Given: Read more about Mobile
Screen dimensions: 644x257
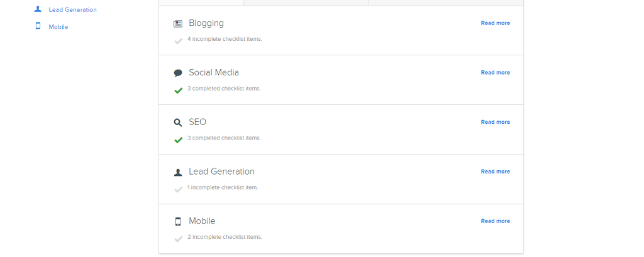Looking at the screenshot, I should 496,221.
